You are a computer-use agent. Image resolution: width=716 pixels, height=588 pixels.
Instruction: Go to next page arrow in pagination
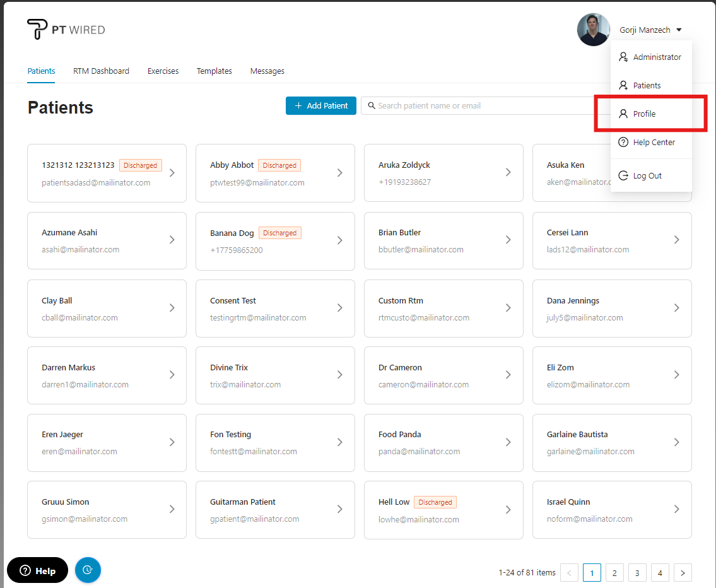point(683,573)
